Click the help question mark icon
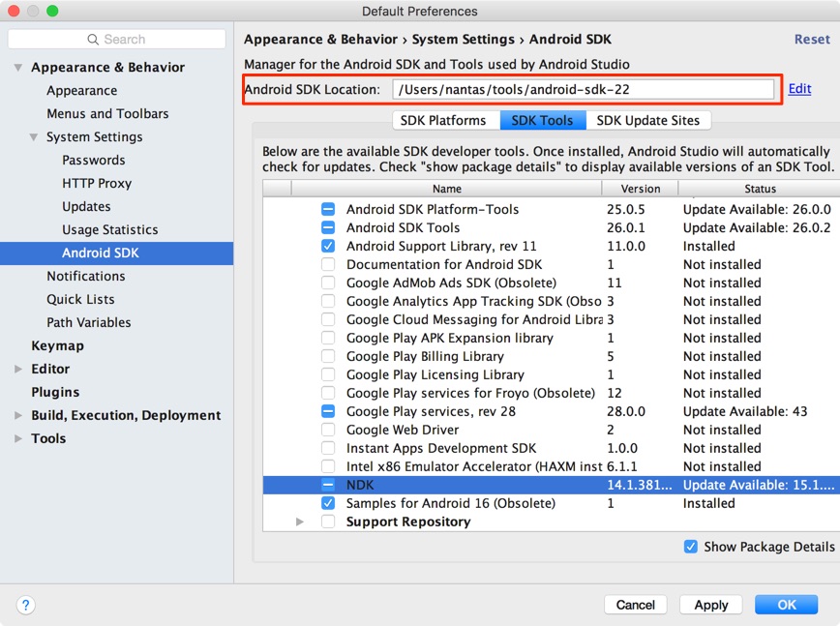Image resolution: width=840 pixels, height=626 pixels. tap(25, 605)
